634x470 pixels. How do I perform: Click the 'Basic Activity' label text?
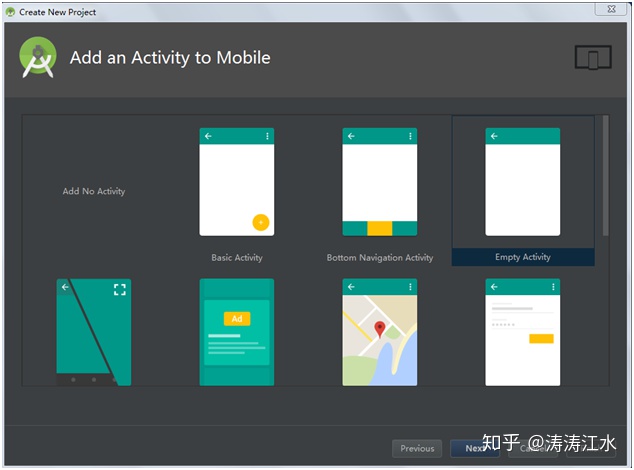click(237, 258)
